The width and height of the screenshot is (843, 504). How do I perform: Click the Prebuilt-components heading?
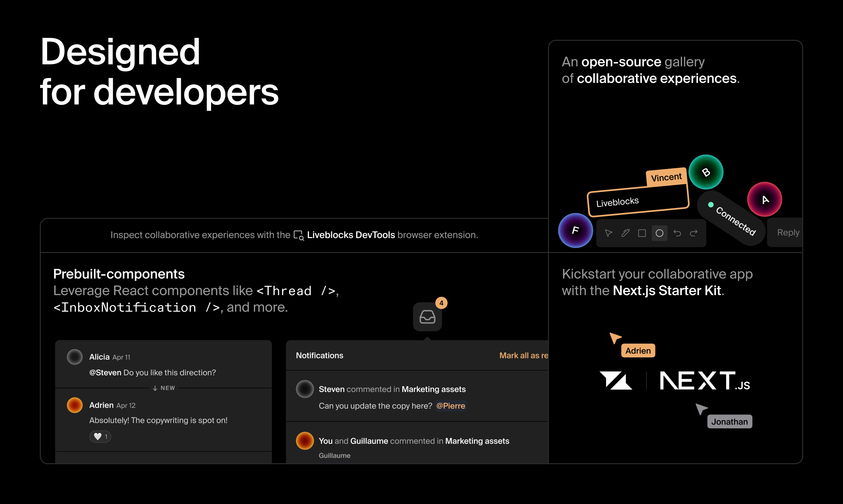coord(119,274)
